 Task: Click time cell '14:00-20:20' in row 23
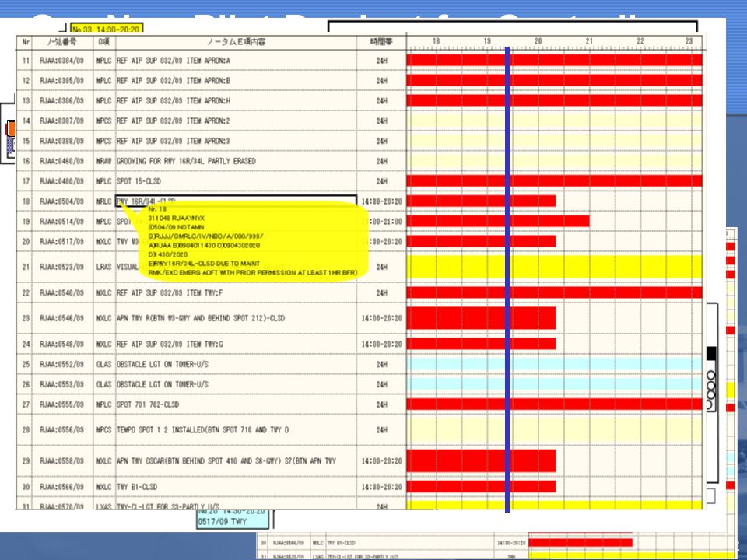(x=381, y=318)
